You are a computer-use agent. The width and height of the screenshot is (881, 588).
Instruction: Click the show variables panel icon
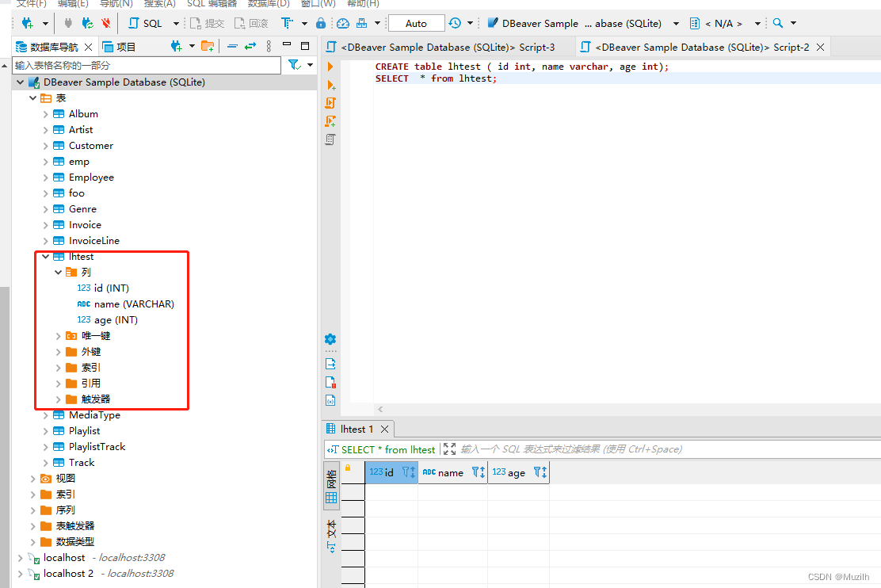330,400
